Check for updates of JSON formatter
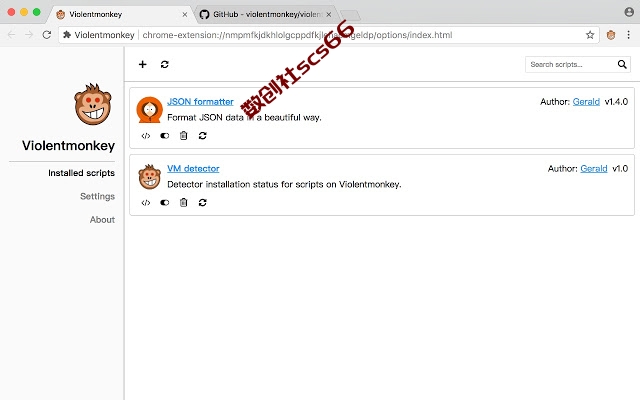 tap(202, 136)
